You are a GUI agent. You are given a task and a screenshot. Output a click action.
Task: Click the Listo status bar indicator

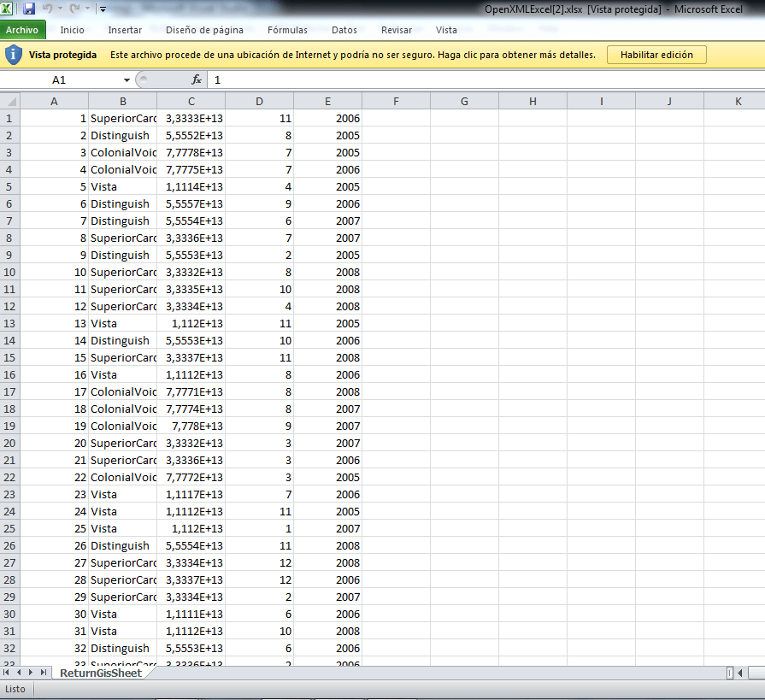click(15, 689)
